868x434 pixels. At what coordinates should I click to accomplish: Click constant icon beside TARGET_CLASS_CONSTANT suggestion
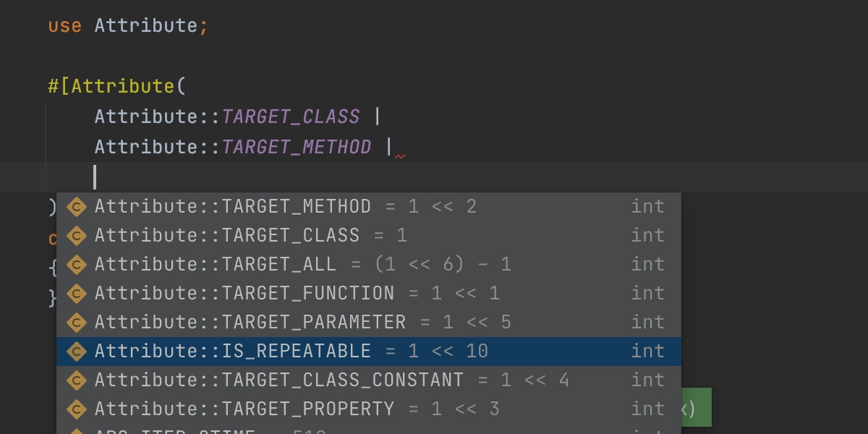[77, 380]
